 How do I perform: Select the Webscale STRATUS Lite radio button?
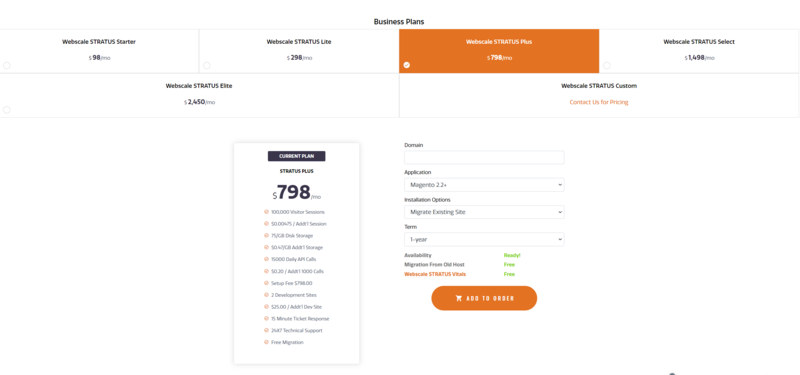tap(207, 66)
